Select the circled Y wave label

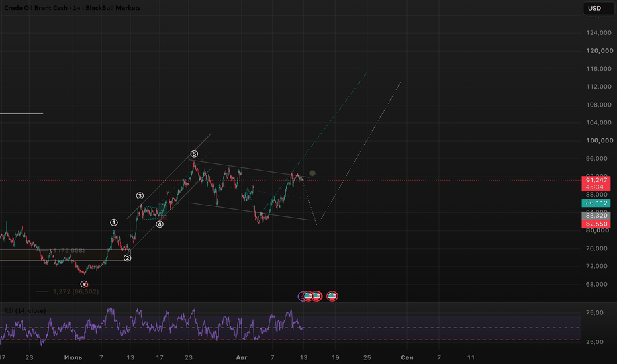pos(84,284)
